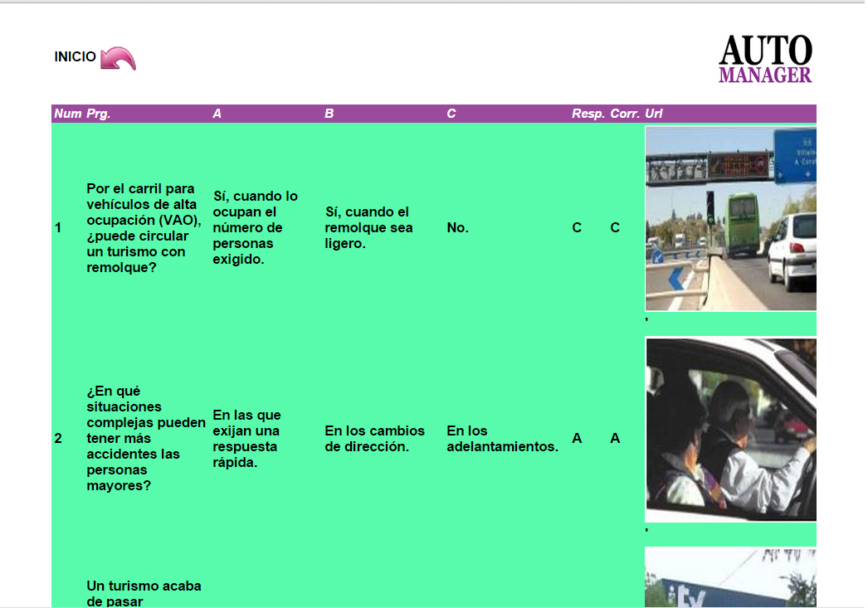Select the 'A' column header
The image size is (868, 608).
(x=217, y=114)
